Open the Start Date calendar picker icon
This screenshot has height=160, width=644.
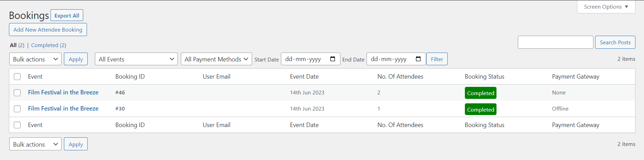coord(332,59)
